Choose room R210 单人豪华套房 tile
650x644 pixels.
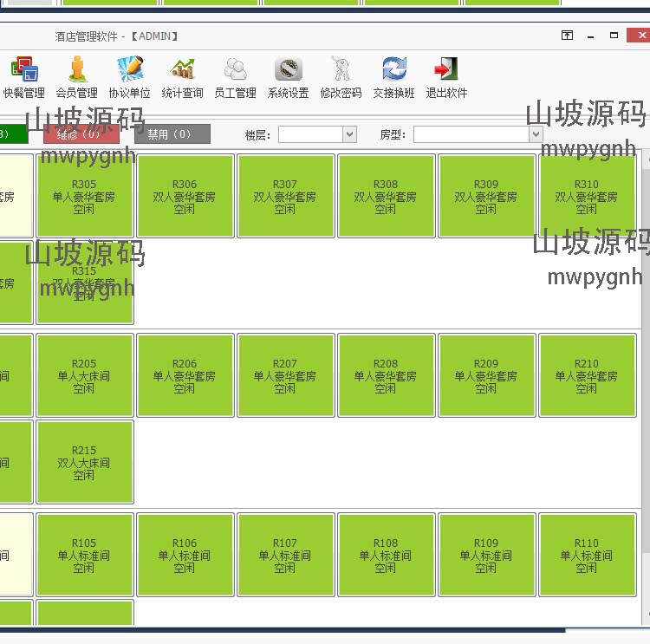tap(587, 375)
